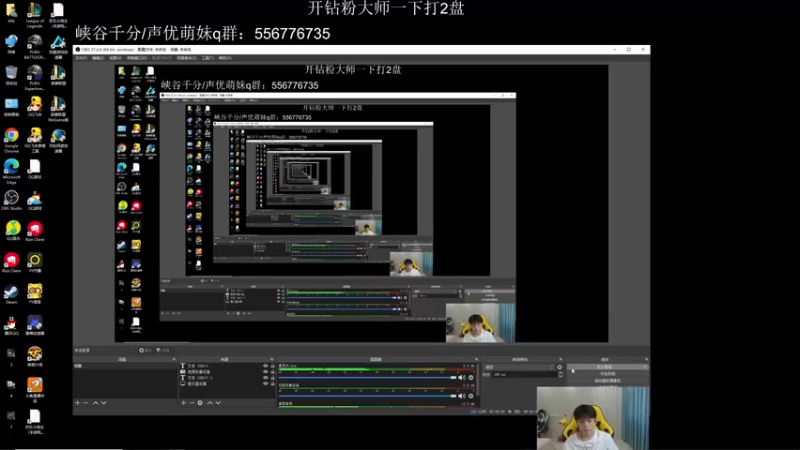The height and width of the screenshot is (450, 800).
Task: Lock the 显示器采集 source
Action: click(272, 383)
